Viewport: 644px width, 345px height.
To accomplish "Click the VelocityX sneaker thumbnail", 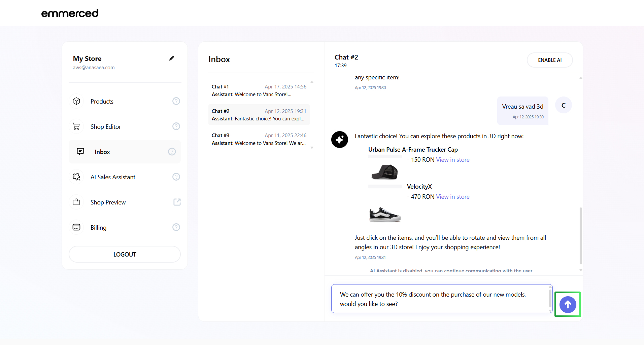I will (385, 215).
